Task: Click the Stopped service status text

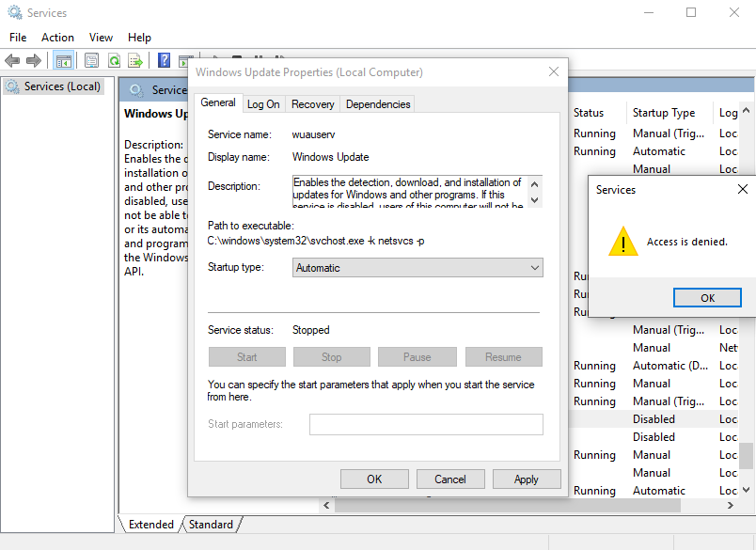Action: point(311,330)
